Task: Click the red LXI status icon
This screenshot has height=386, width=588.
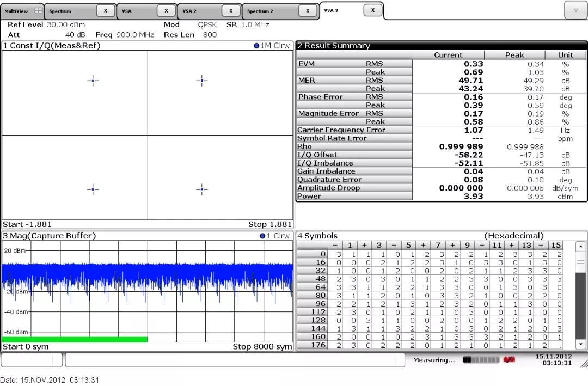Action: point(509,360)
